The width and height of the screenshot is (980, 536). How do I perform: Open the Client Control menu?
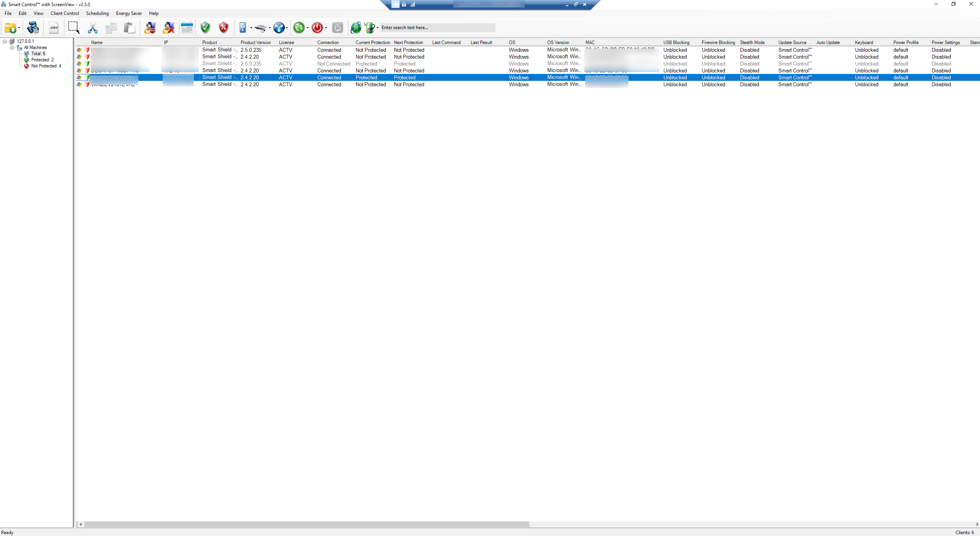click(x=64, y=13)
